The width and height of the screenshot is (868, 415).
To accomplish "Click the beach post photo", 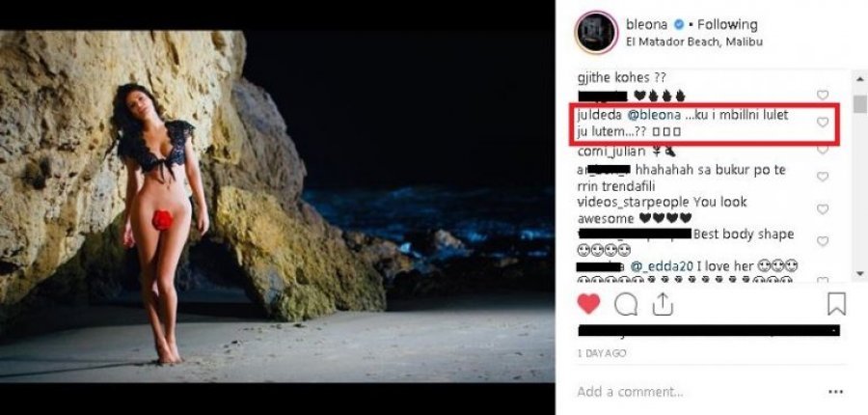I will tap(278, 207).
